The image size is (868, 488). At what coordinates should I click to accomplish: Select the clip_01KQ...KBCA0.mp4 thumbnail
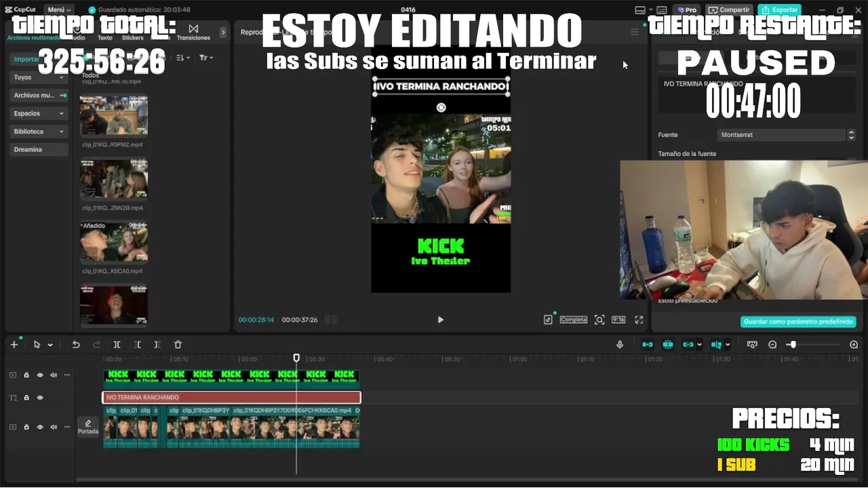[x=114, y=242]
